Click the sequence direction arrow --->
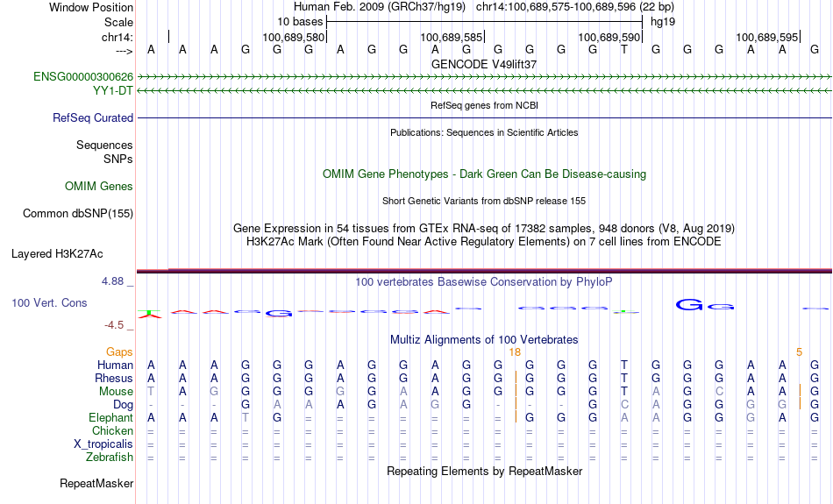Screen dimensions: 833x504 pyautogui.click(x=125, y=51)
